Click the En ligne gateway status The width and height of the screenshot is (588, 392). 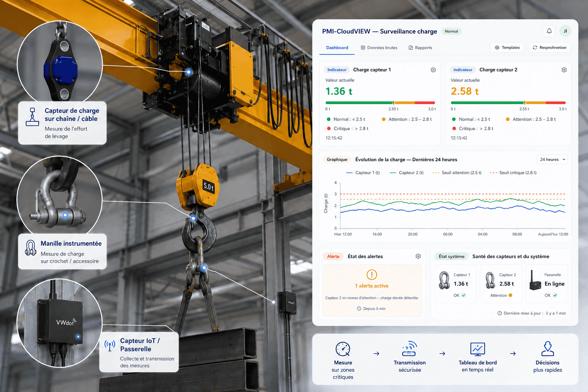click(x=554, y=284)
